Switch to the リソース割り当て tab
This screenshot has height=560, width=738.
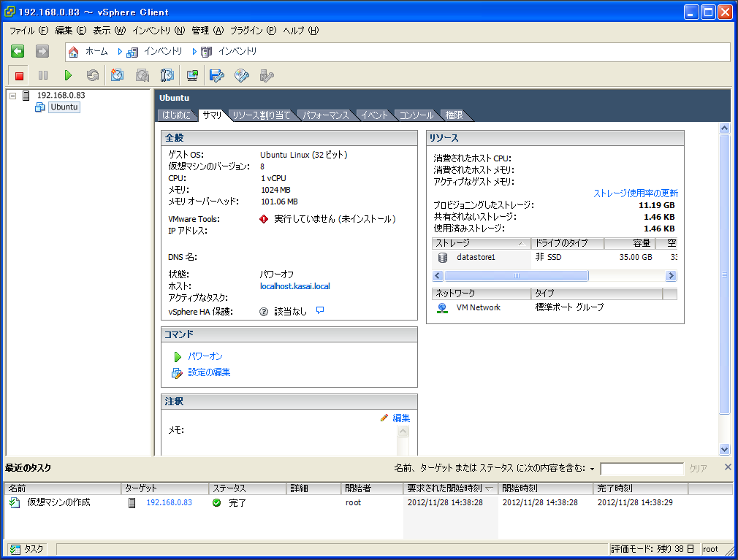(261, 115)
